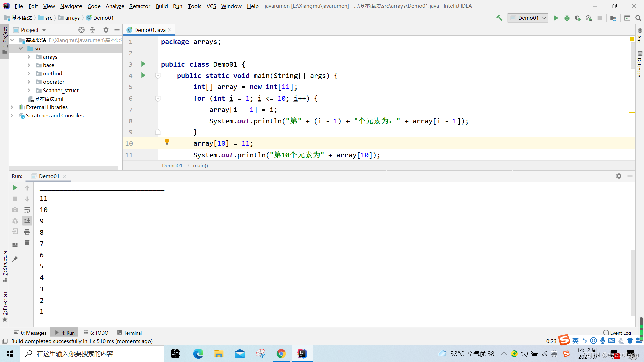
Task: Open Chrome from the taskbar
Action: click(x=281, y=354)
